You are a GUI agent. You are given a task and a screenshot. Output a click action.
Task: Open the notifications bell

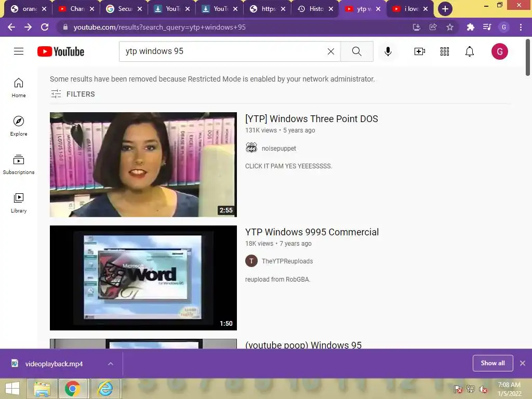[470, 51]
